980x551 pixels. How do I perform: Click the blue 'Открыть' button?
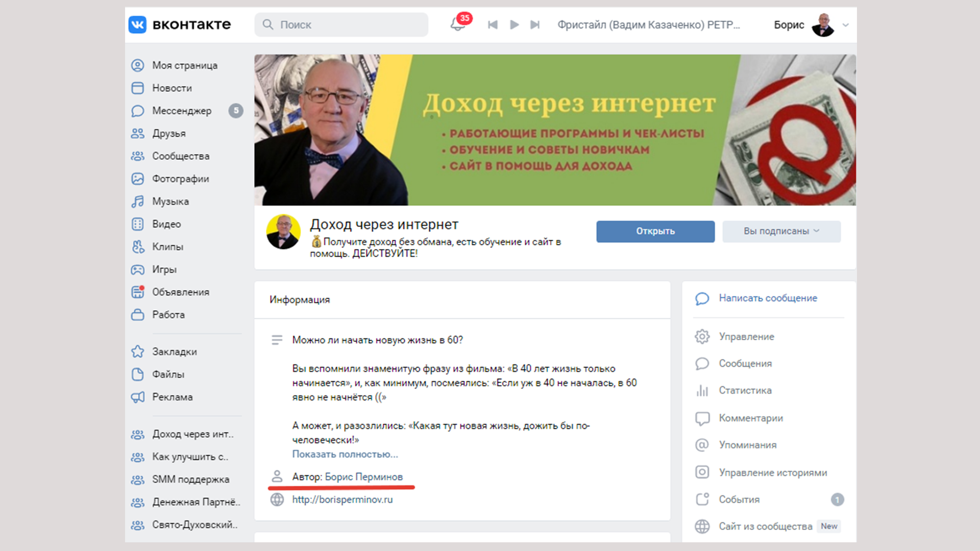655,231
